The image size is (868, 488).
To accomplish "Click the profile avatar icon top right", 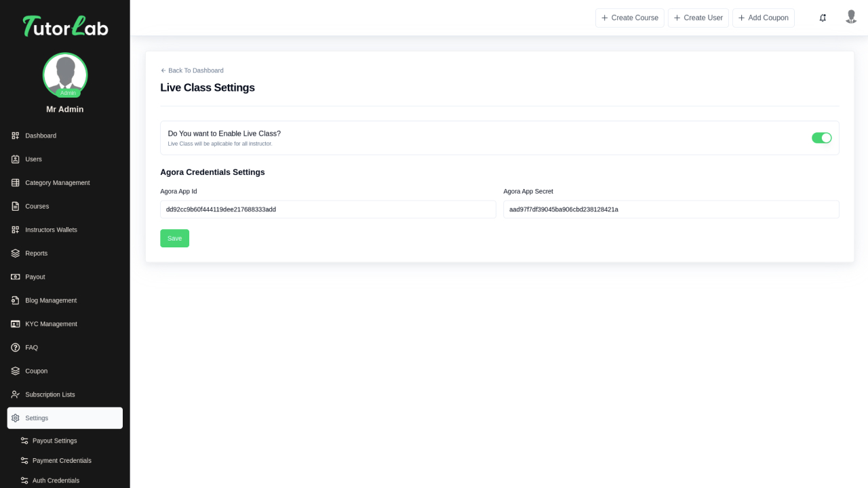I will click(x=851, y=17).
